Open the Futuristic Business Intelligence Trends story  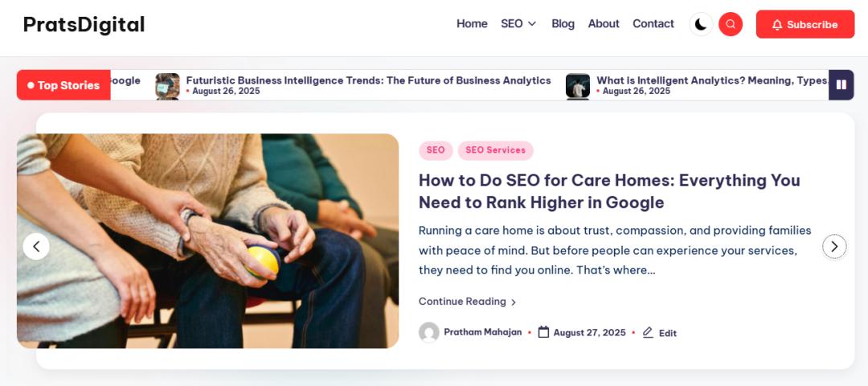[368, 80]
